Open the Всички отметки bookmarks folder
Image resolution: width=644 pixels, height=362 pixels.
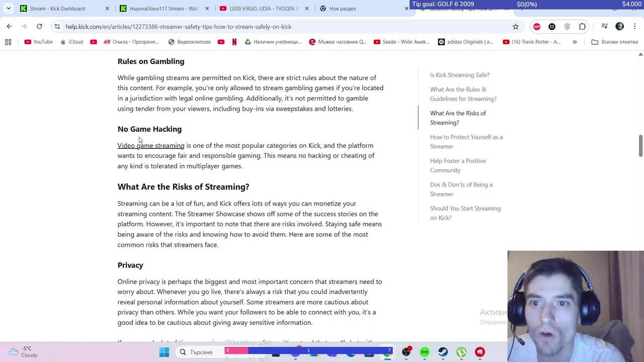[614, 42]
